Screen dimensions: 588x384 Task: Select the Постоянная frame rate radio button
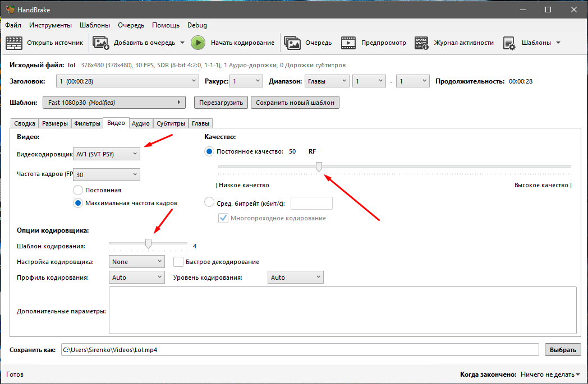pyautogui.click(x=77, y=189)
